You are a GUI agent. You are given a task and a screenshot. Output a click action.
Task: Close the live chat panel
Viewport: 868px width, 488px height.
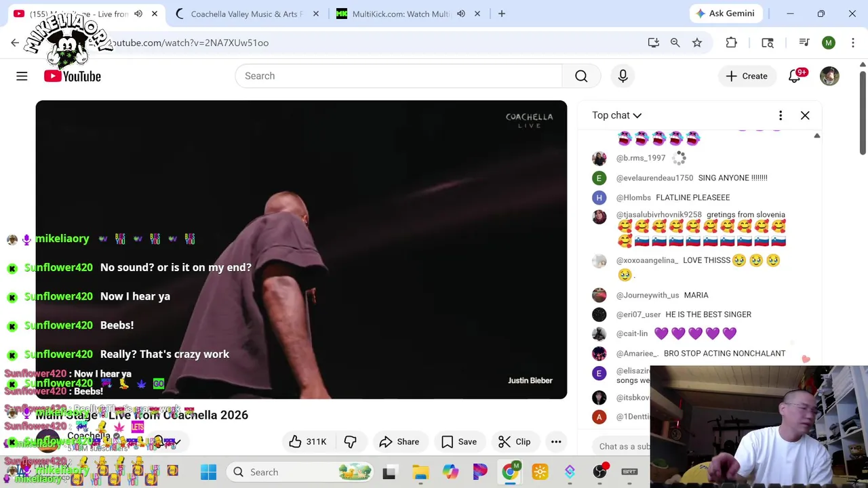(805, 115)
